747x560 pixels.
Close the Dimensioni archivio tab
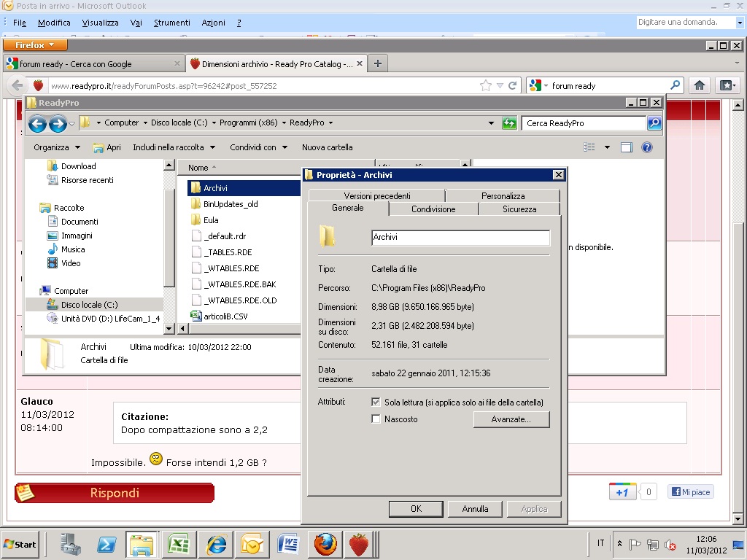click(360, 63)
